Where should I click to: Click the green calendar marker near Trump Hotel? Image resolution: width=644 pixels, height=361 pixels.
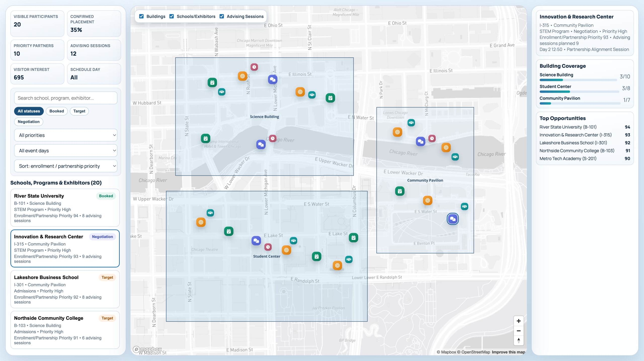[x=206, y=138]
